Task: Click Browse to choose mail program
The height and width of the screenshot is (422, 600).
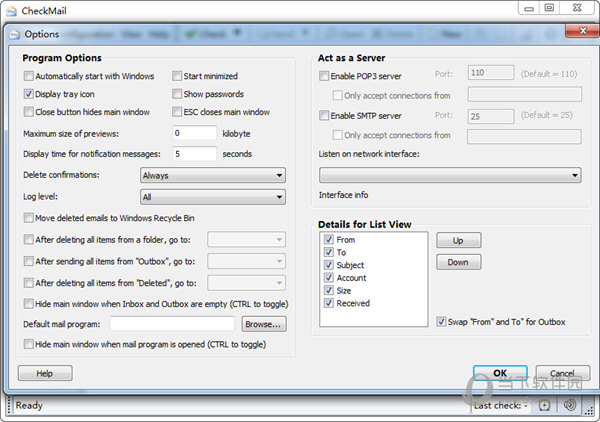Action: pos(264,324)
